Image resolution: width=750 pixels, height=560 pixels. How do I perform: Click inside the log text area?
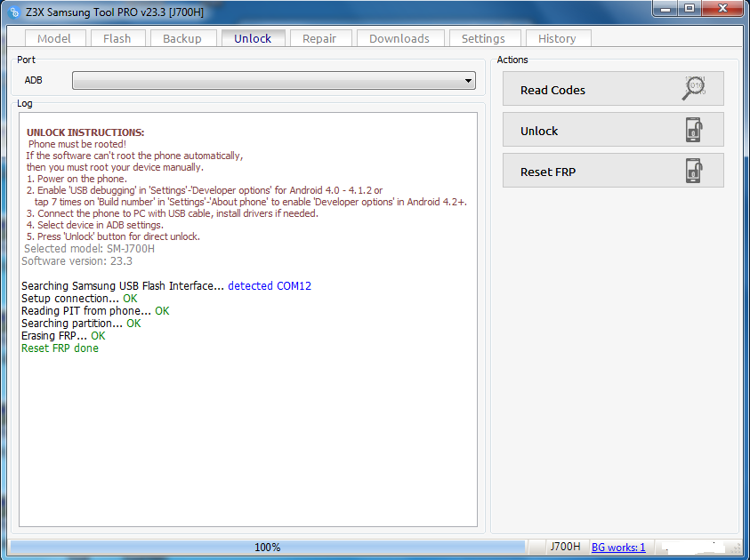pyautogui.click(x=249, y=427)
